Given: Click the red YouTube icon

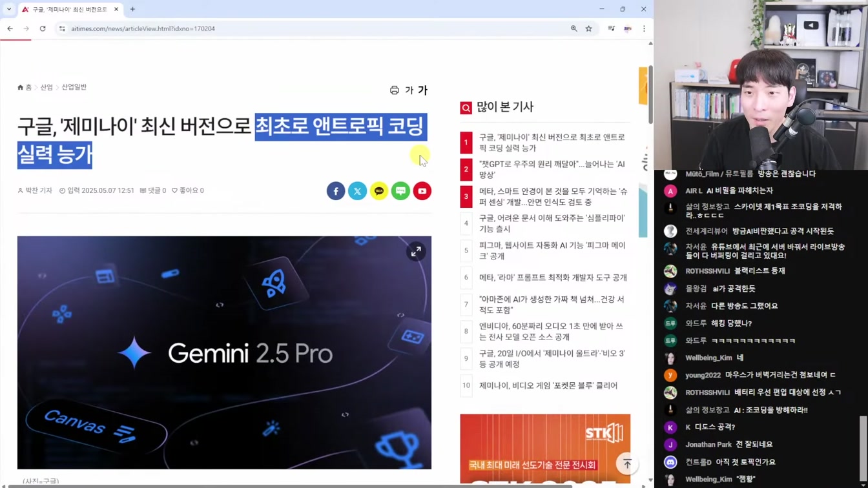Looking at the screenshot, I should (422, 191).
